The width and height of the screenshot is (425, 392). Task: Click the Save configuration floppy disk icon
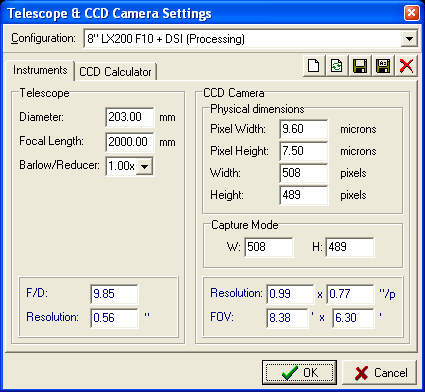click(x=360, y=66)
